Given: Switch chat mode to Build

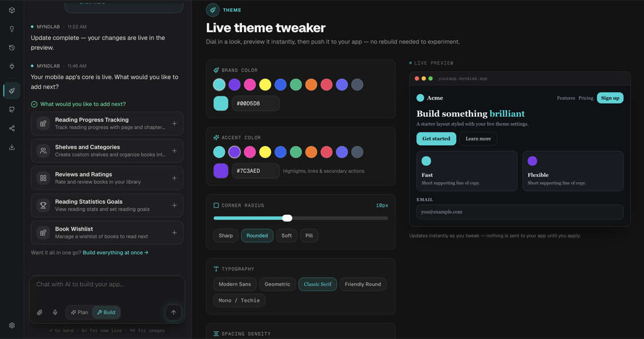Looking at the screenshot, I should (x=106, y=312).
